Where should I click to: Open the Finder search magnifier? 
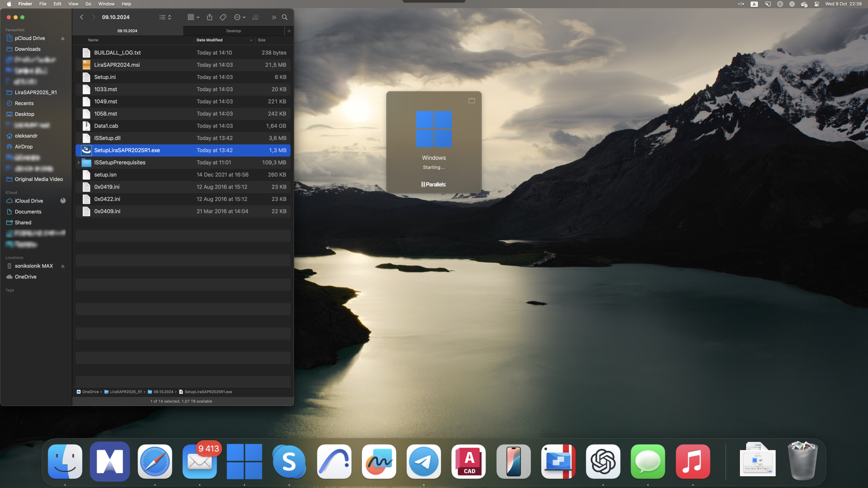tap(285, 17)
